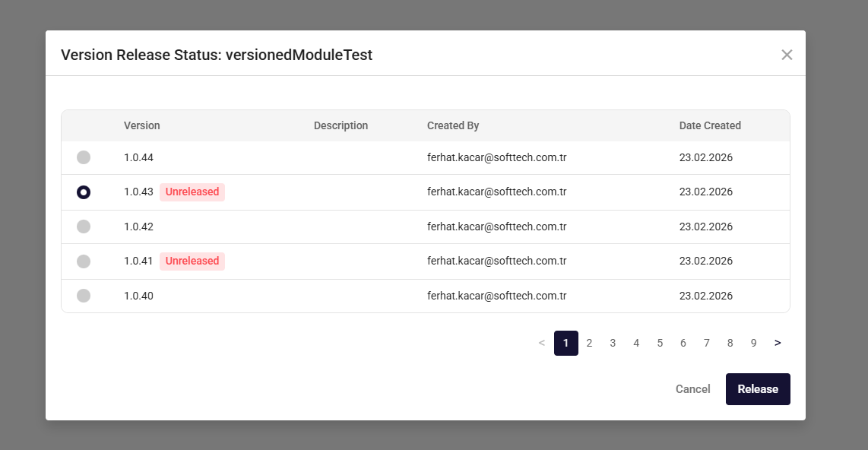868x450 pixels.
Task: Choose version 1.0.42 radio option
Action: pos(84,227)
